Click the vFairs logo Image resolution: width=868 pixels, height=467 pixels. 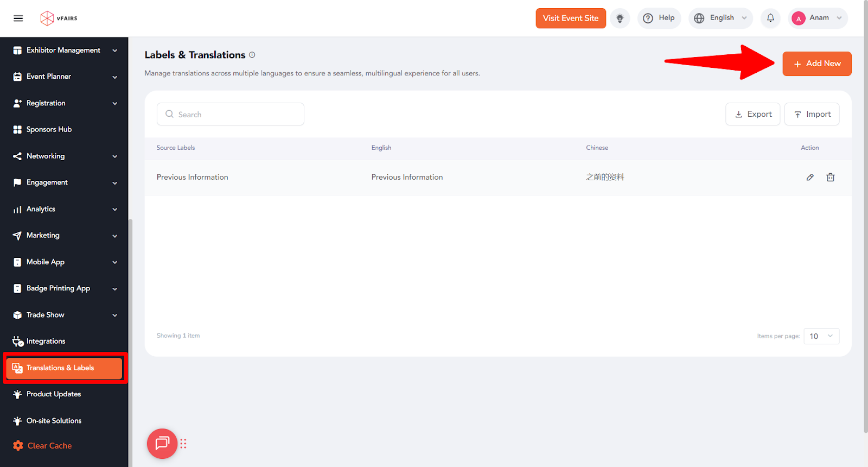coord(59,18)
